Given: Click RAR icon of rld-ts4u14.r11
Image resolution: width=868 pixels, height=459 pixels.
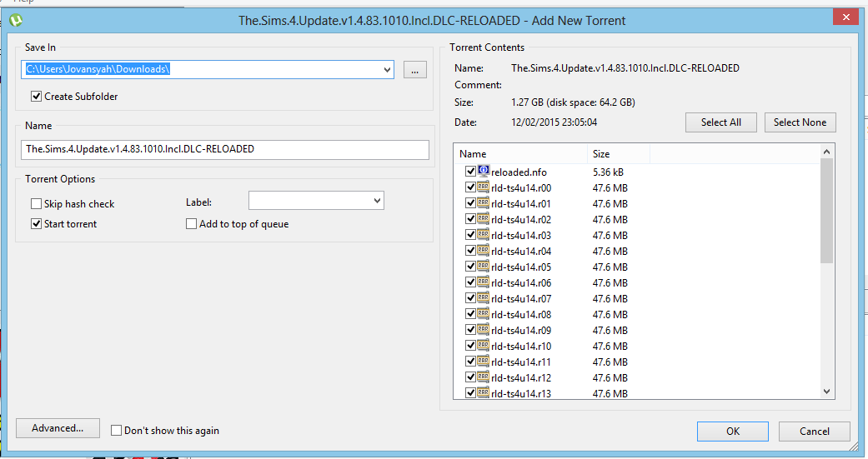Looking at the screenshot, I should click(484, 361).
